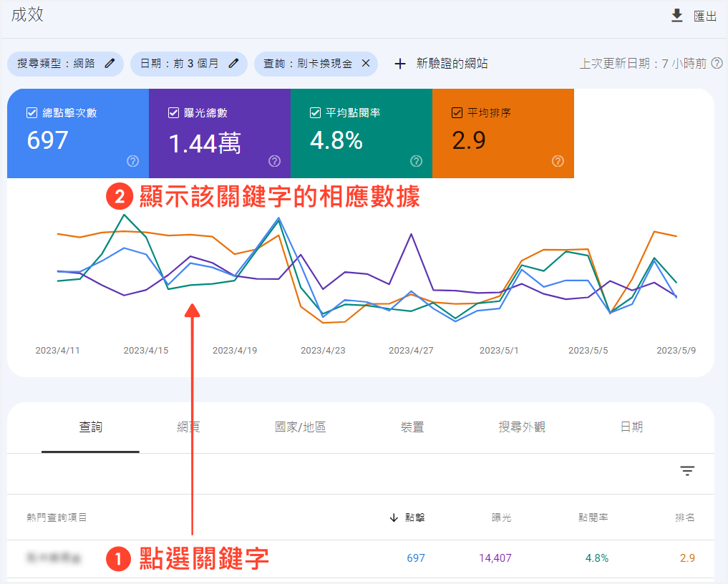
Task: Open help icon next to last updated time
Action: click(717, 64)
